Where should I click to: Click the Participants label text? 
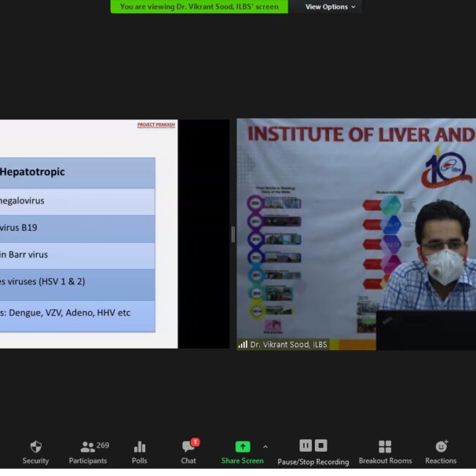88,461
